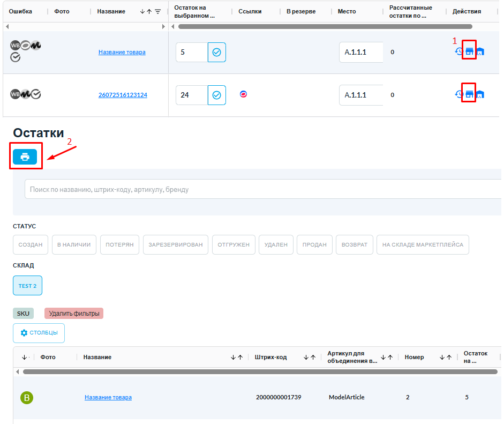Open the СТОЛБЦЫ column selector
504x424 pixels.
(39, 333)
